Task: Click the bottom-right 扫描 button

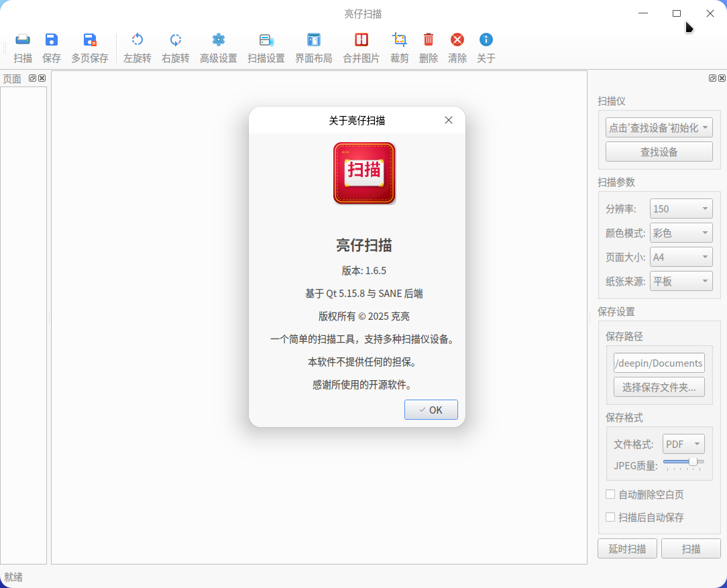Action: [691, 548]
